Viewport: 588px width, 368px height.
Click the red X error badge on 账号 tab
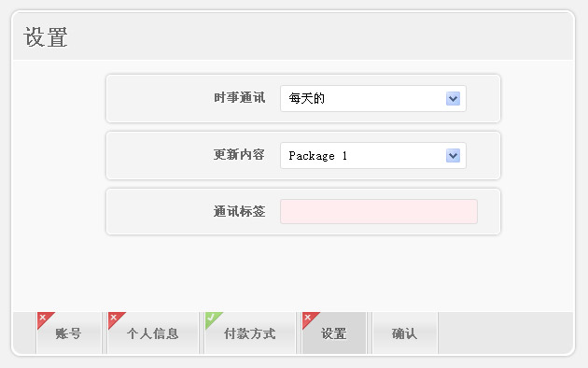click(44, 318)
